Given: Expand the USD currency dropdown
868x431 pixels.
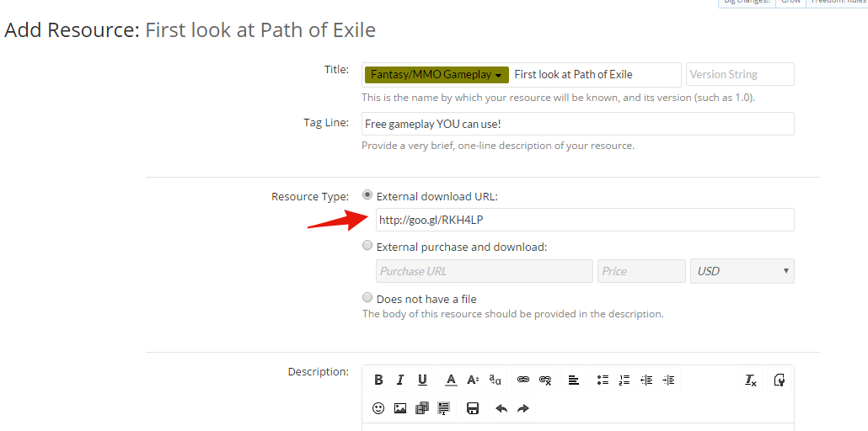Looking at the screenshot, I should (742, 271).
